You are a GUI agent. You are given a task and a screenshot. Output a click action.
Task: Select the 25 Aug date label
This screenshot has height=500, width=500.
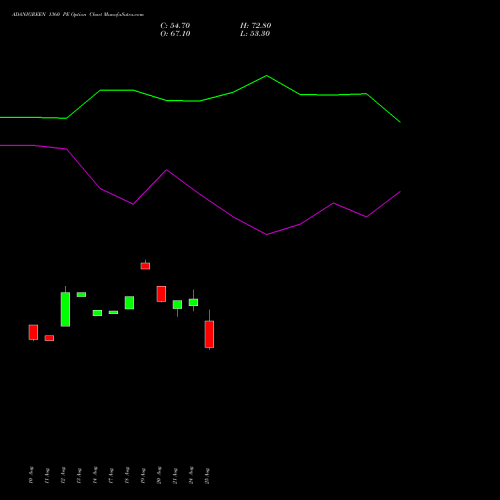pos(207,475)
